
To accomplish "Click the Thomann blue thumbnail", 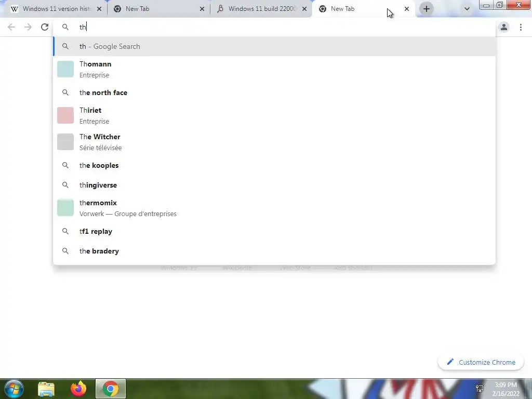I will pos(65,69).
